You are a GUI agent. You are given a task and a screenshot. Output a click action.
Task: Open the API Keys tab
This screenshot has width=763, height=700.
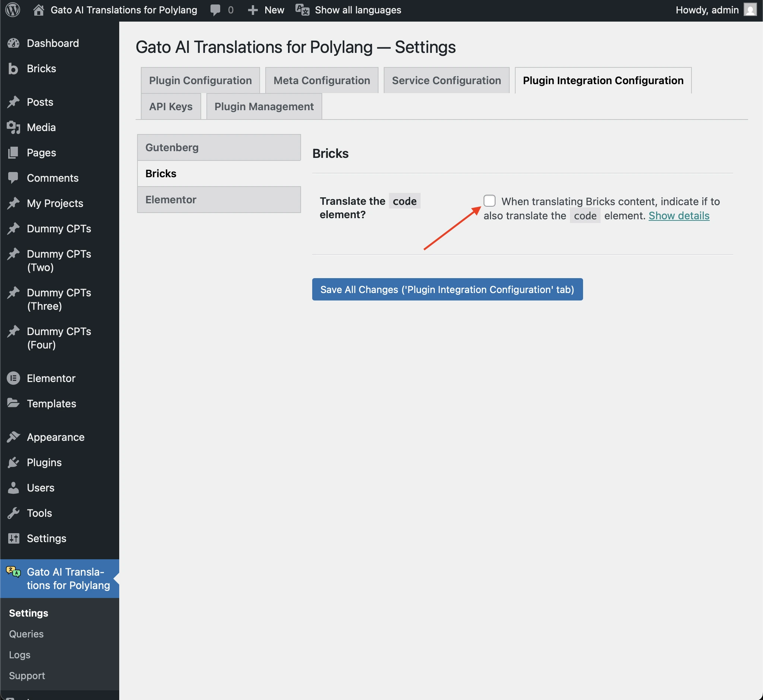pos(170,106)
